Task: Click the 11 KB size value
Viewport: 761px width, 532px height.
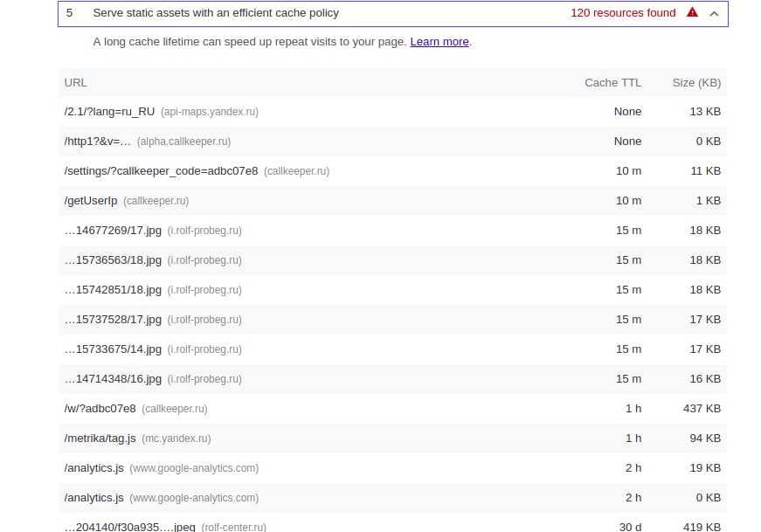Action: pyautogui.click(x=706, y=171)
